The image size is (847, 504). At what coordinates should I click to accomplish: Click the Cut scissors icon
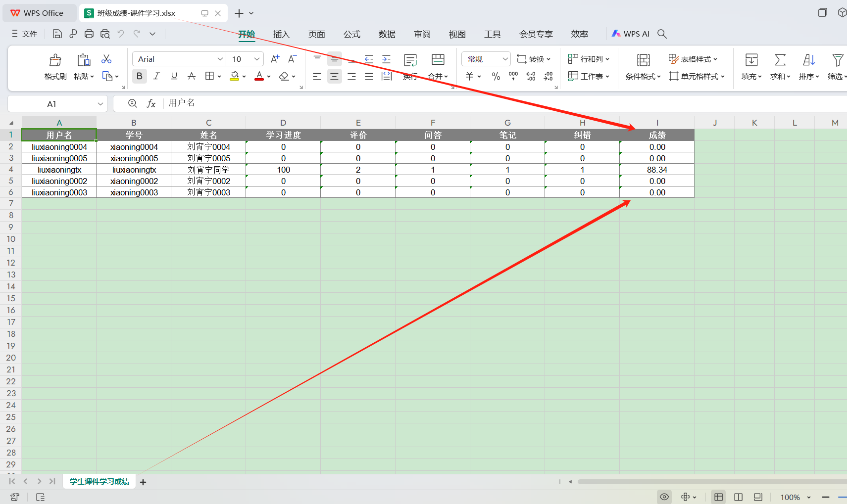106,59
